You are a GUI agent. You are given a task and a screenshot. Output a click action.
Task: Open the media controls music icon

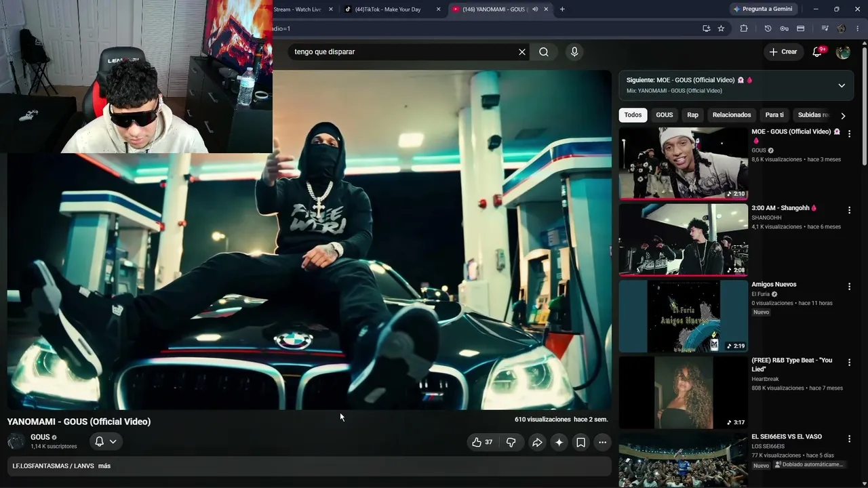pyautogui.click(x=825, y=28)
